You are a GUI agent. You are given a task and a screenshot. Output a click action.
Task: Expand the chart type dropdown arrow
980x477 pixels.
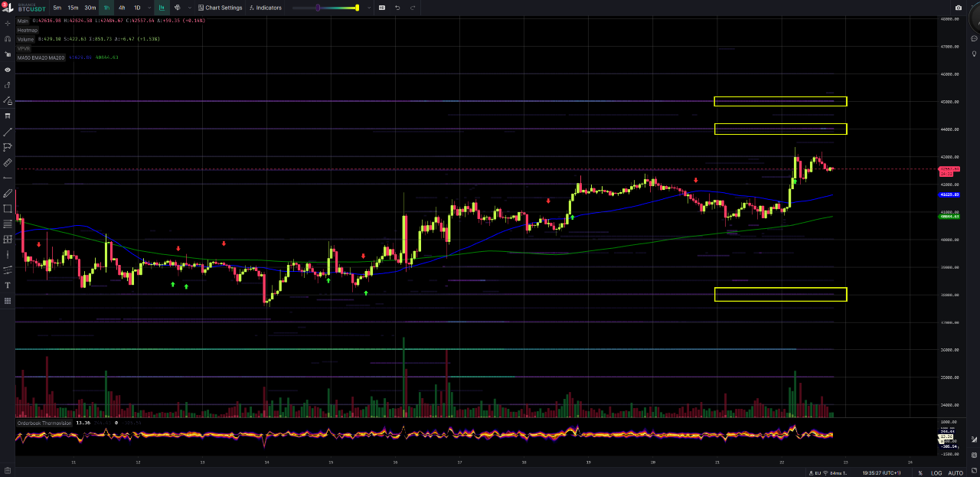coord(190,8)
